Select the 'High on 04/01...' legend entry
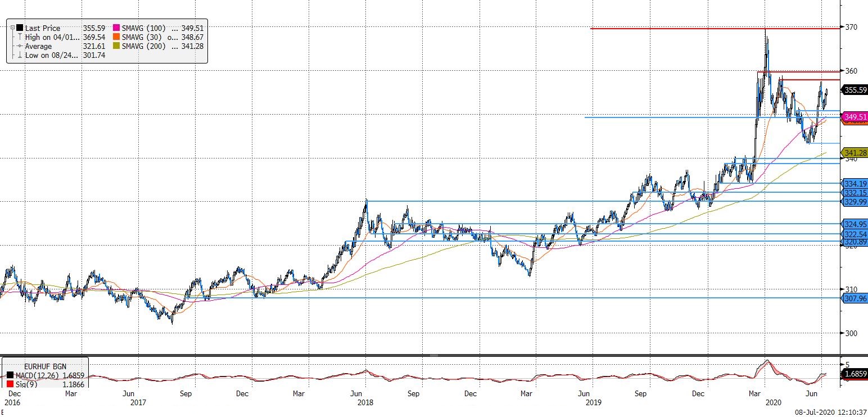868x417 pixels. (52, 37)
